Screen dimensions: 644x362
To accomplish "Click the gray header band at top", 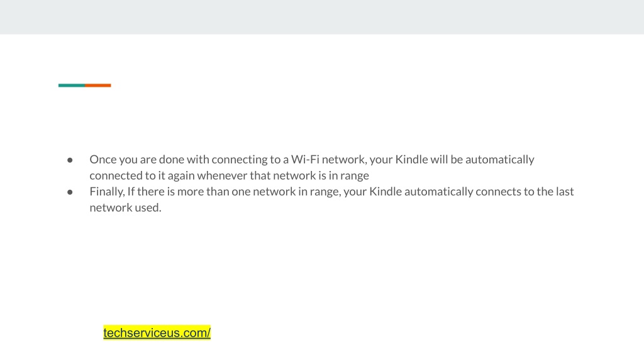I will [x=322, y=17].
